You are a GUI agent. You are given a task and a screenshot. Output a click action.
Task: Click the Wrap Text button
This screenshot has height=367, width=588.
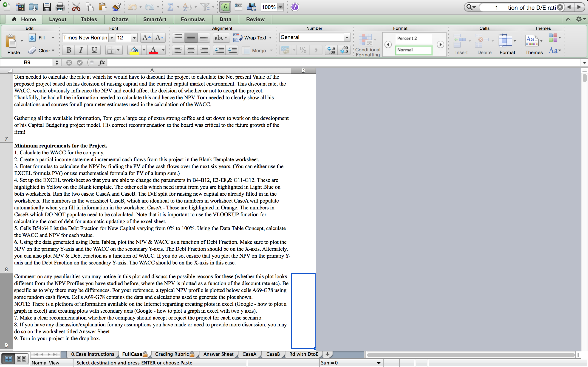pyautogui.click(x=252, y=38)
